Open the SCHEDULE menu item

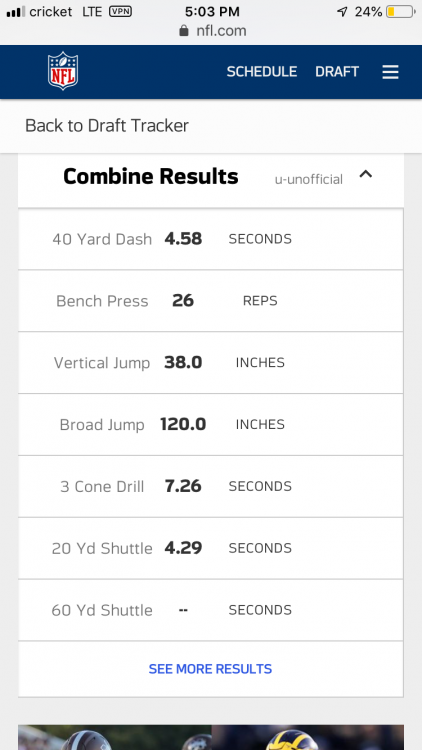coord(262,72)
